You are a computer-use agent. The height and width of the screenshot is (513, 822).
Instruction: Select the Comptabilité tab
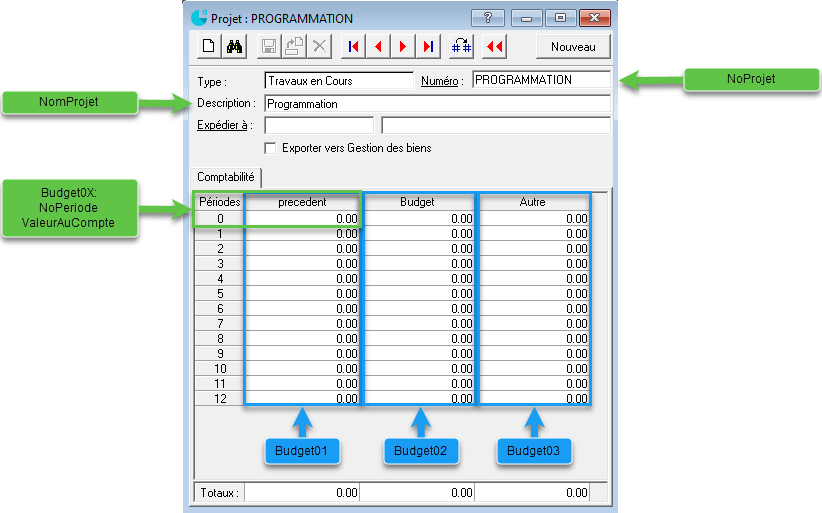[225, 177]
